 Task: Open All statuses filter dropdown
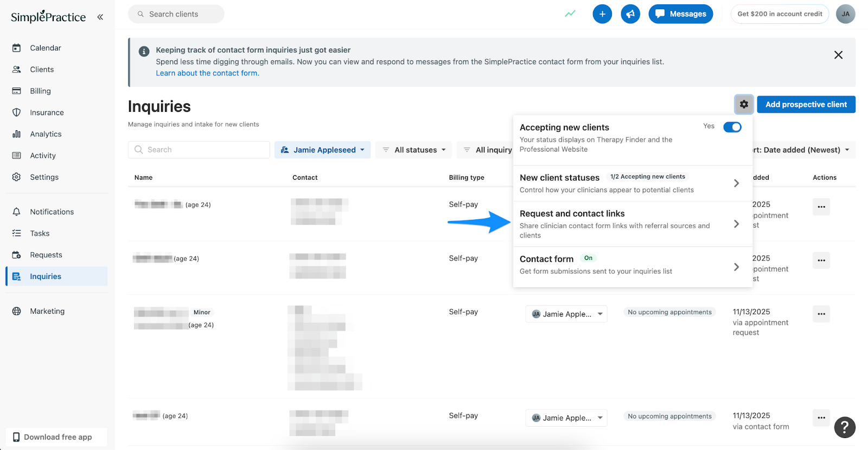(414, 150)
